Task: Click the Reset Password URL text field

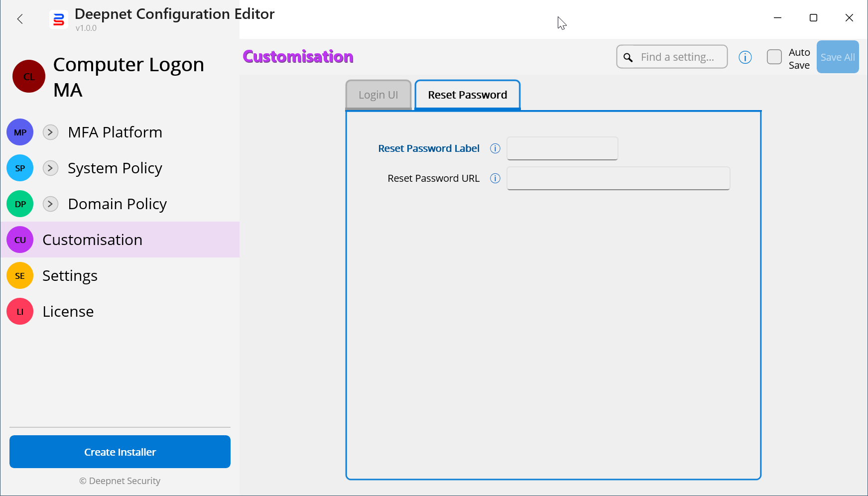Action: [618, 178]
